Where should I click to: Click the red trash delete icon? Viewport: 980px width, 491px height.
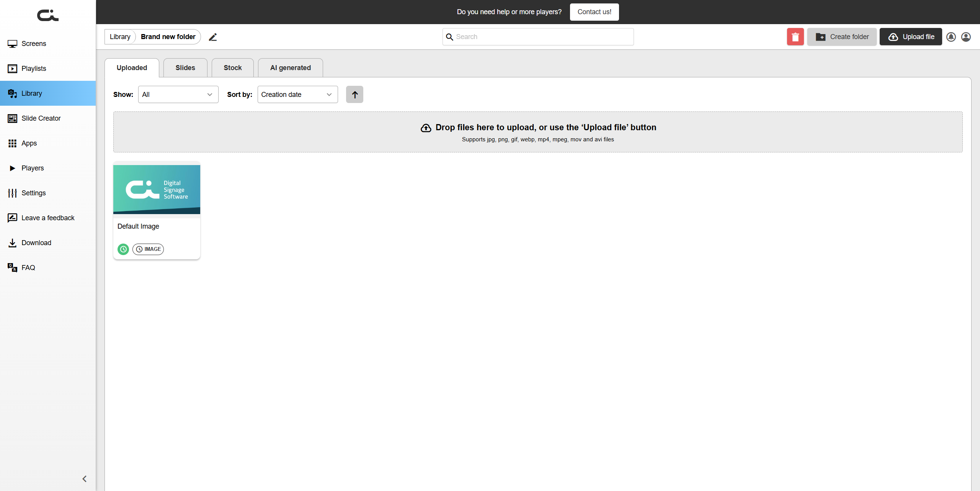(795, 37)
